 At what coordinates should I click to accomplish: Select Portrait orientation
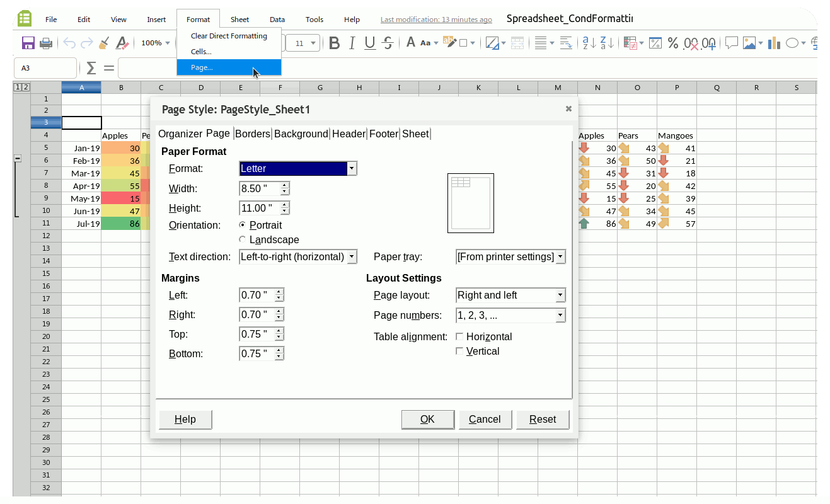click(x=243, y=225)
